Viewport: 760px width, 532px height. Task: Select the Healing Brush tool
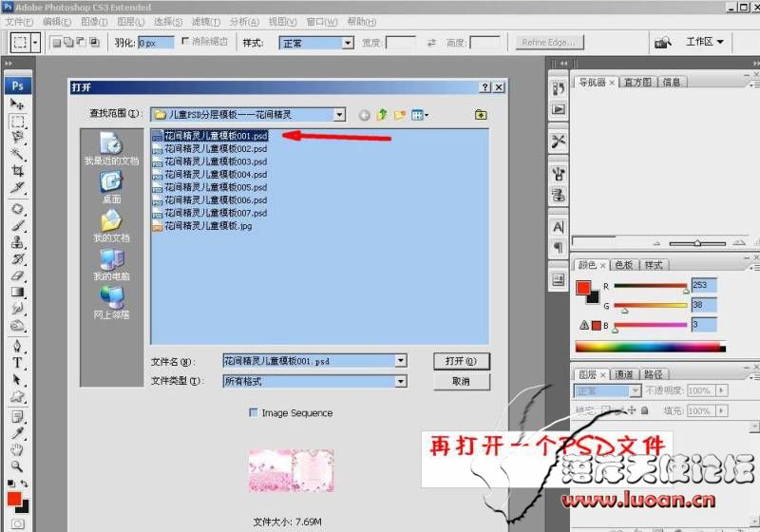pos(17,209)
